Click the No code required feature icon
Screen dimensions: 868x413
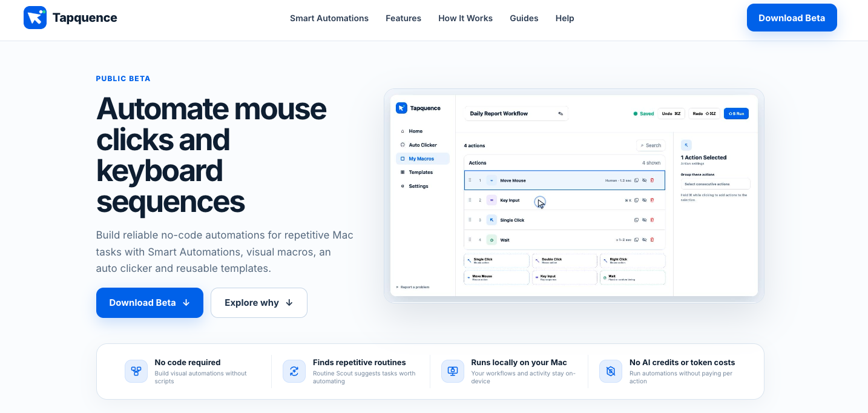[x=136, y=371]
